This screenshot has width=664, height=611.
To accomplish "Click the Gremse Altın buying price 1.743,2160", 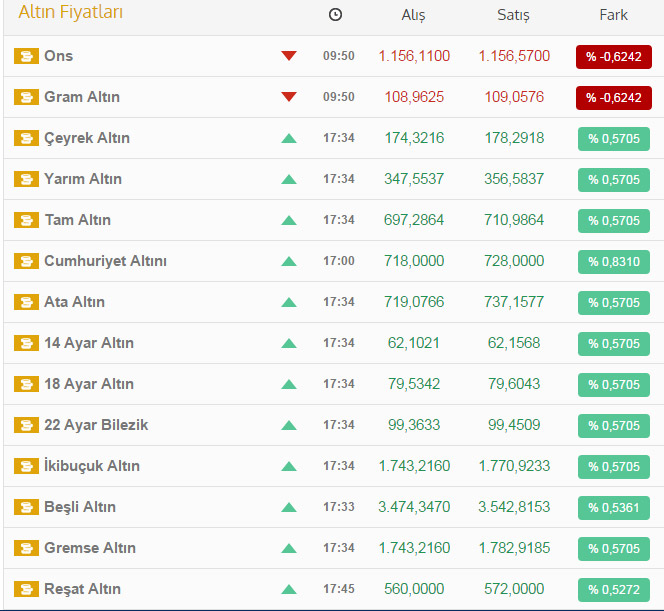I will point(414,548).
